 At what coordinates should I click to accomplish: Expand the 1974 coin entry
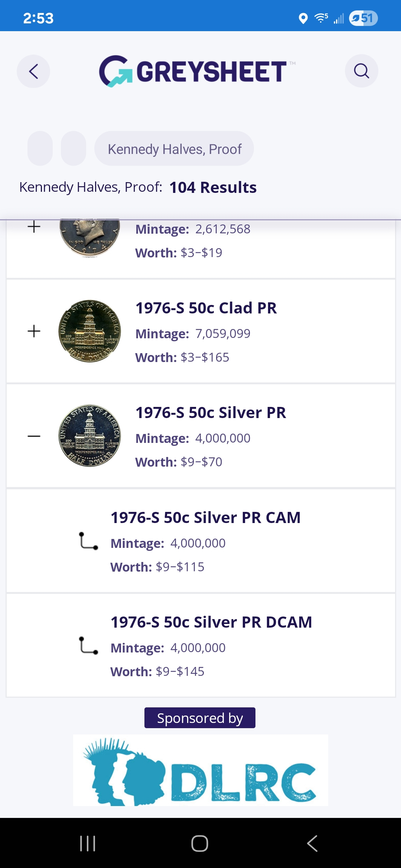(34, 227)
